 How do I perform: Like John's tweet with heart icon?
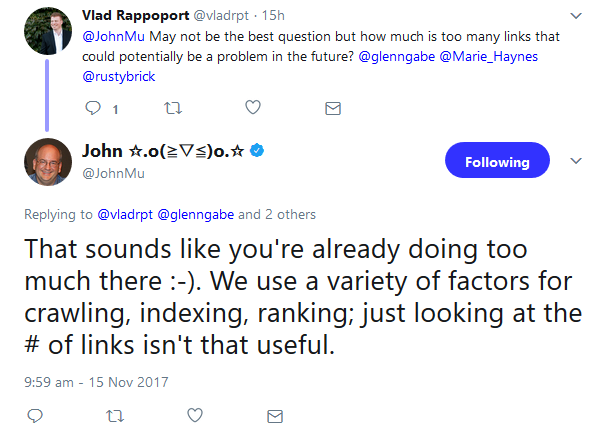tap(194, 414)
